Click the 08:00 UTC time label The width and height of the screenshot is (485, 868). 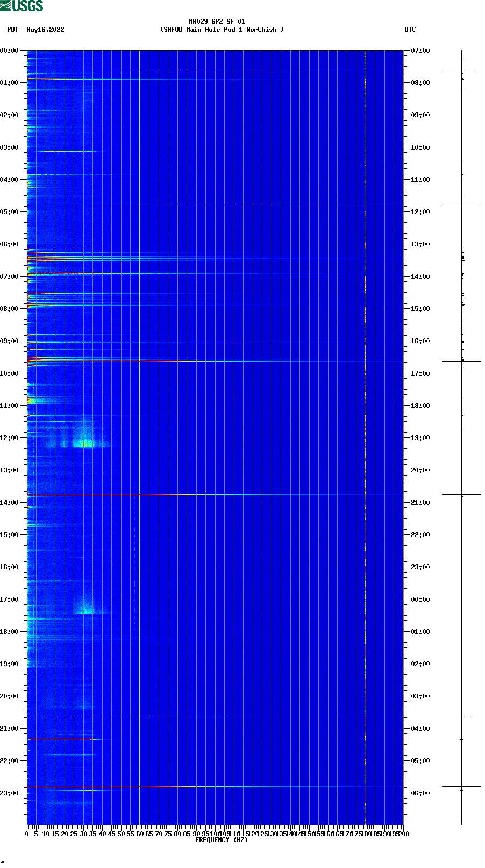(x=420, y=83)
